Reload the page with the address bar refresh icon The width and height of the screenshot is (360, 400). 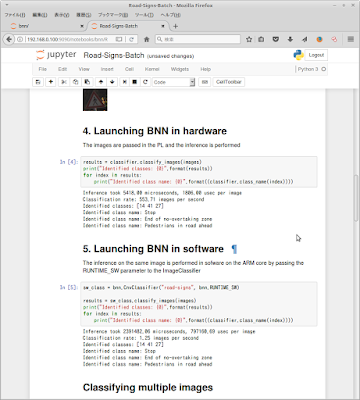point(131,39)
